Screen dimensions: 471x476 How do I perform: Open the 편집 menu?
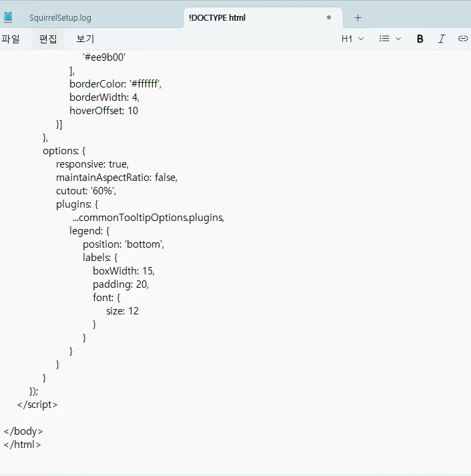48,39
